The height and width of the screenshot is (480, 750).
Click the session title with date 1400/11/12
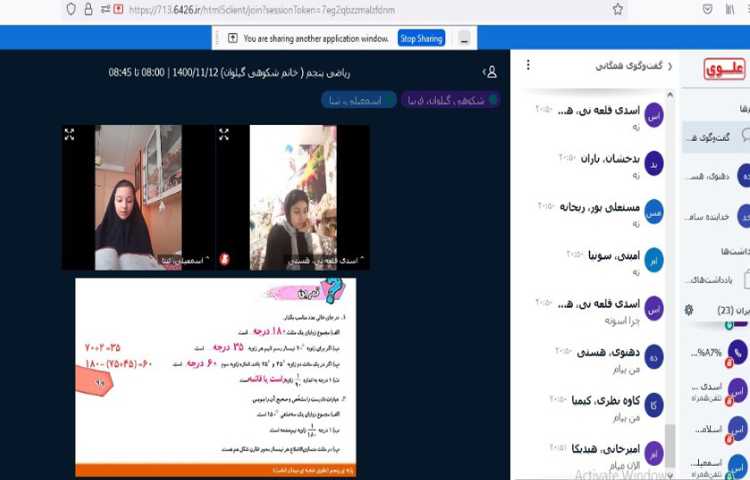pos(229,73)
